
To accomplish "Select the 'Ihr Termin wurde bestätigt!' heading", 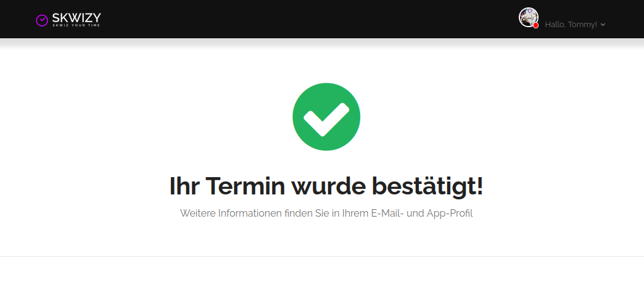I will pos(326,186).
